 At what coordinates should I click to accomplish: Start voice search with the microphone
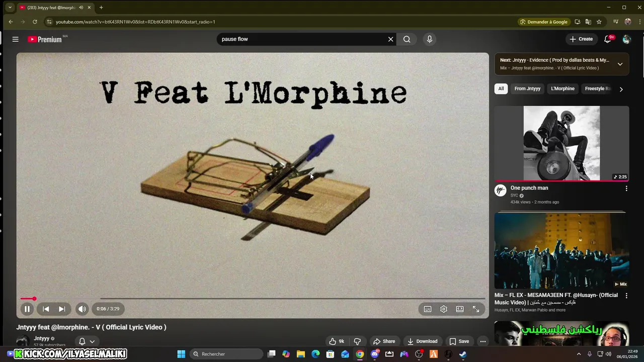point(429,39)
